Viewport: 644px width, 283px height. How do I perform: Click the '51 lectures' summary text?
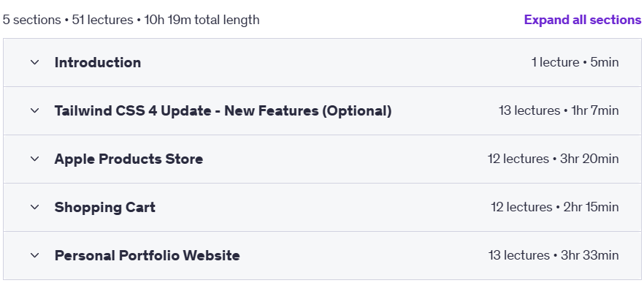point(103,20)
